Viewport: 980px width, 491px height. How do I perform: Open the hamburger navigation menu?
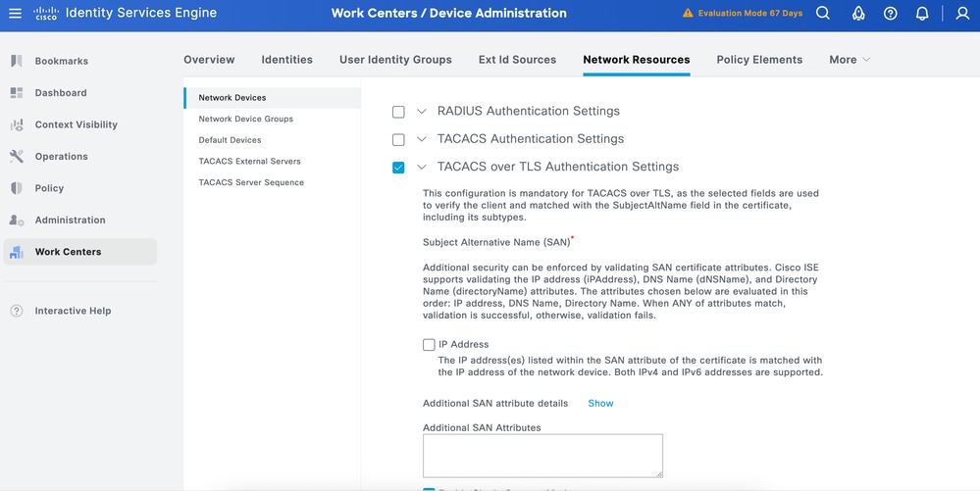click(x=15, y=14)
